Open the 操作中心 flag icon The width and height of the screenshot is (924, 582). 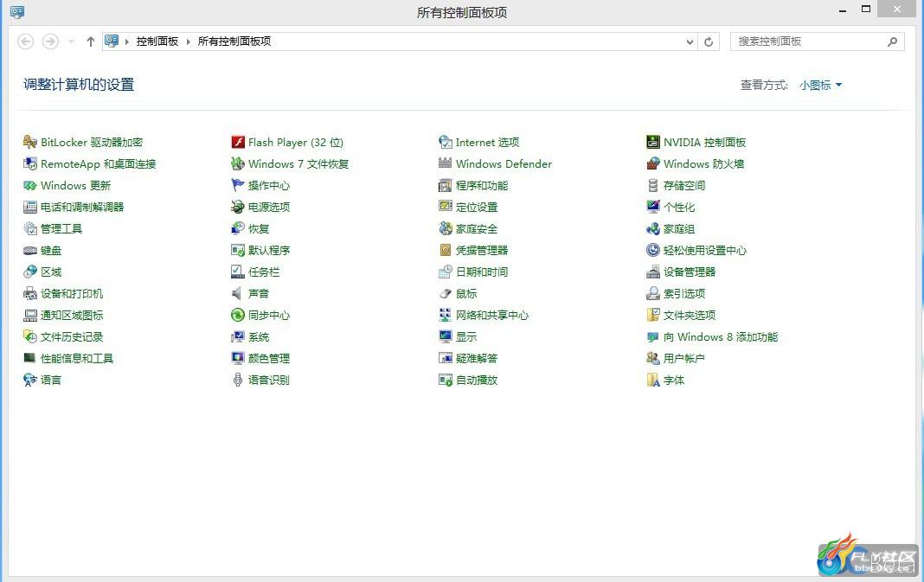[237, 186]
